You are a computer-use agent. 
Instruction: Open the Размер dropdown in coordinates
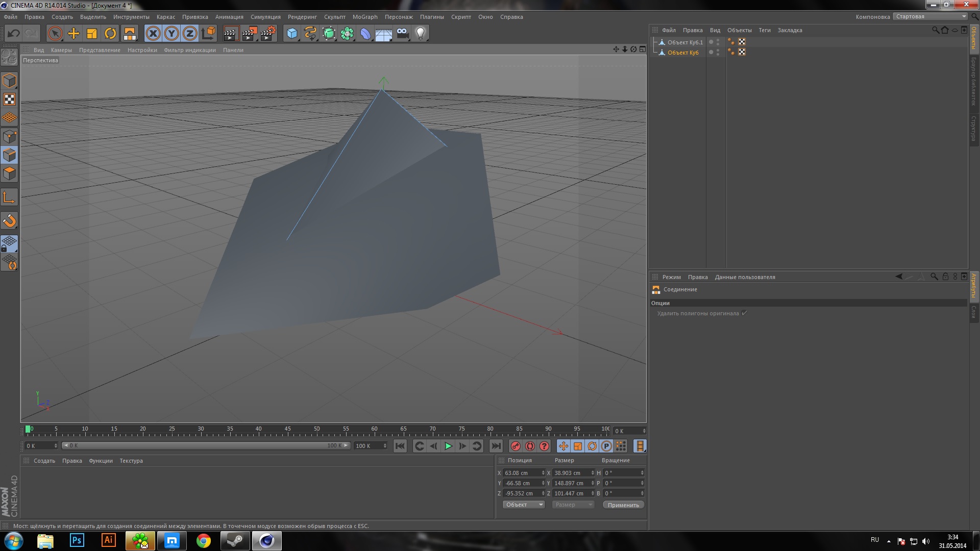(573, 505)
